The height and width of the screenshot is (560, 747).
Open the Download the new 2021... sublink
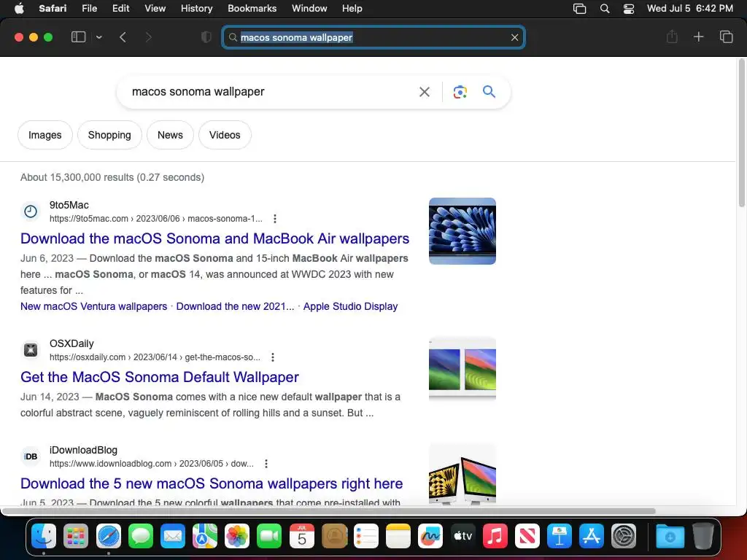tap(236, 306)
